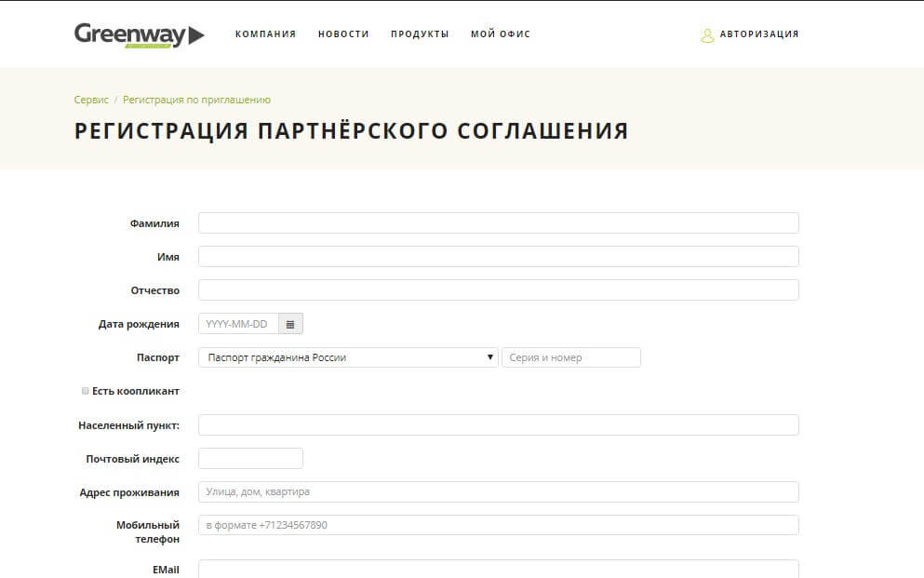Image resolution: width=924 pixels, height=578 pixels.
Task: Click the Паспорт field label
Action: [x=158, y=357]
